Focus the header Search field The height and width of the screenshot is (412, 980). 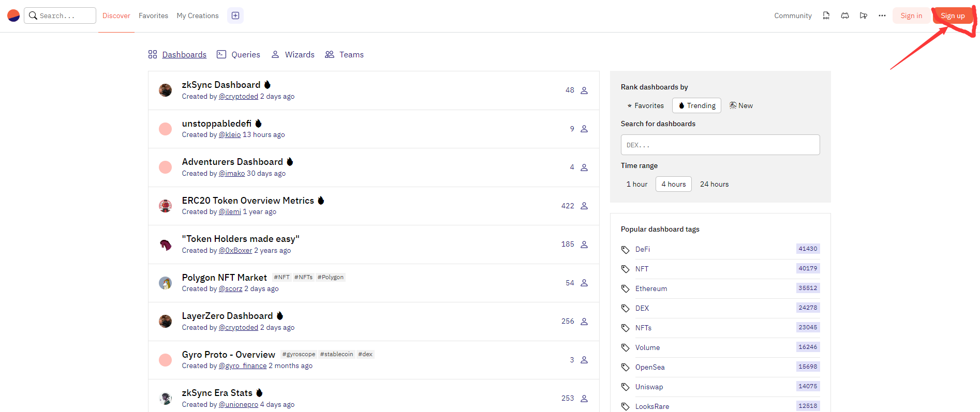click(60, 16)
